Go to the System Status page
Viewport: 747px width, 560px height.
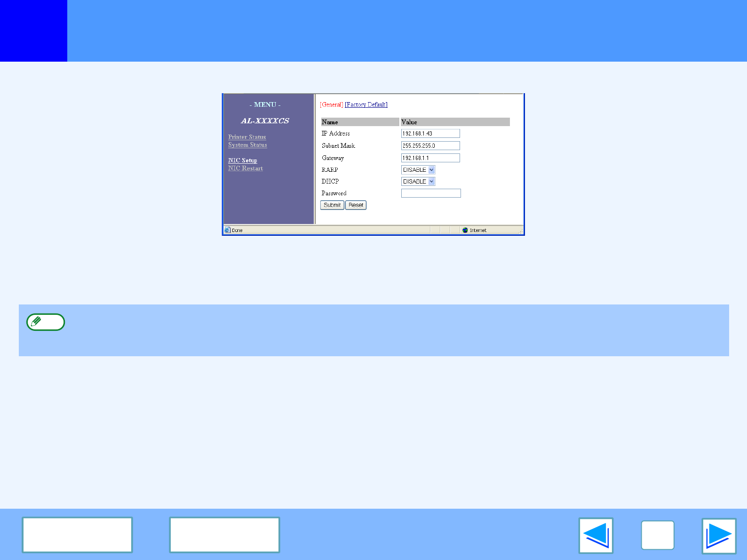[247, 145]
